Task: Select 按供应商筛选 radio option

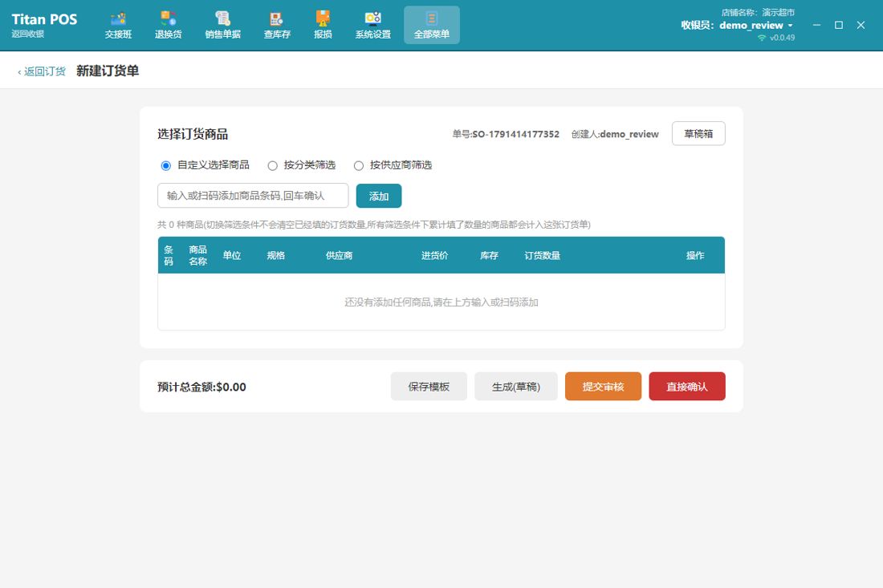Action: [x=359, y=165]
